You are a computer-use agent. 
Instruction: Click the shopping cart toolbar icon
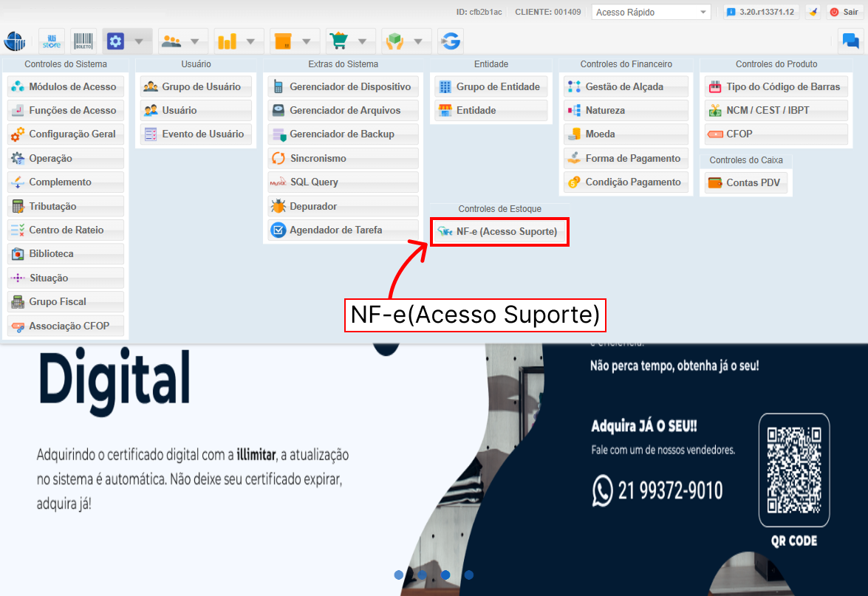point(338,41)
